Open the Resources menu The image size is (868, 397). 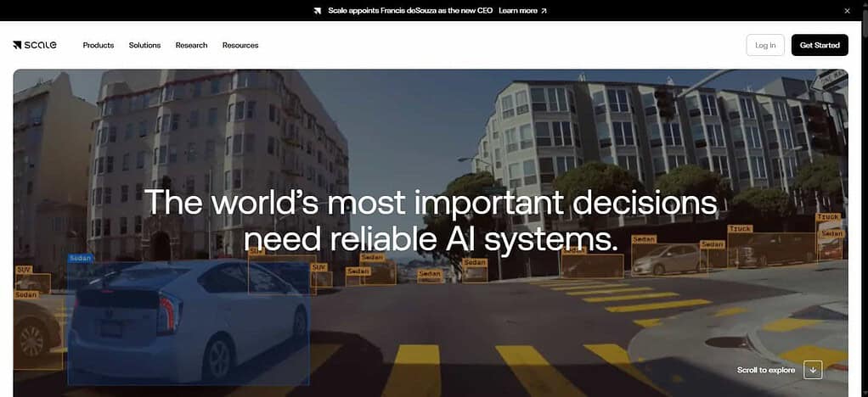240,45
